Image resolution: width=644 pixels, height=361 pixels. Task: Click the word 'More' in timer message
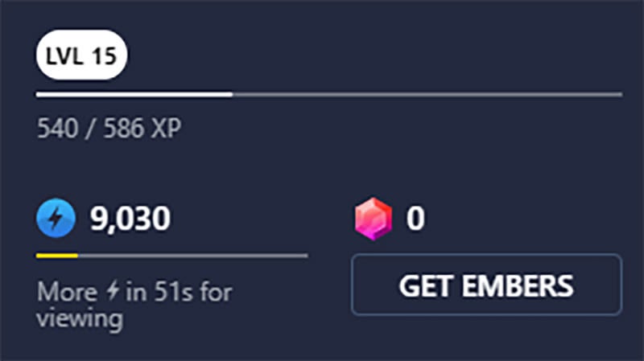(68, 292)
